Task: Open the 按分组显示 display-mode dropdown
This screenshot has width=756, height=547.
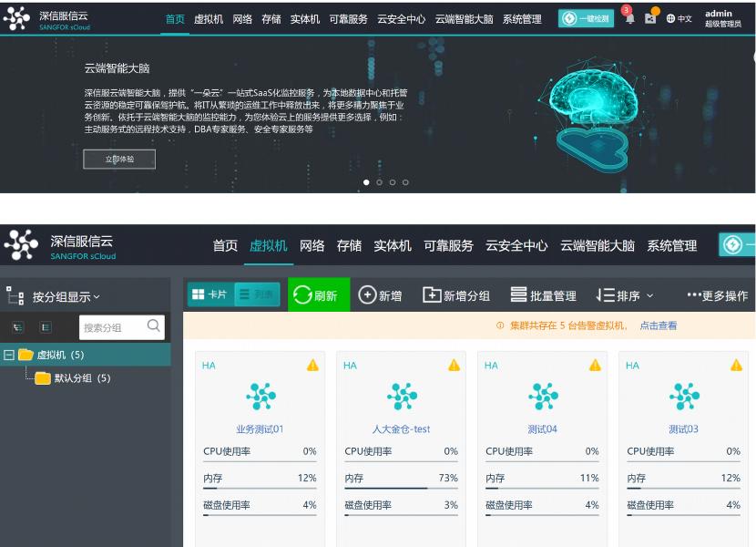Action: (x=66, y=296)
